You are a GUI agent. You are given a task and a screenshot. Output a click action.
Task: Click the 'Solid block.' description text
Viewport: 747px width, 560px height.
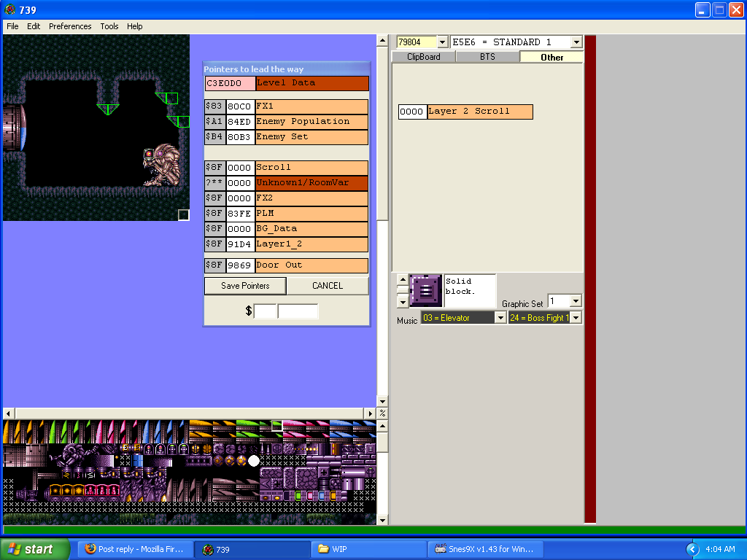click(x=461, y=286)
